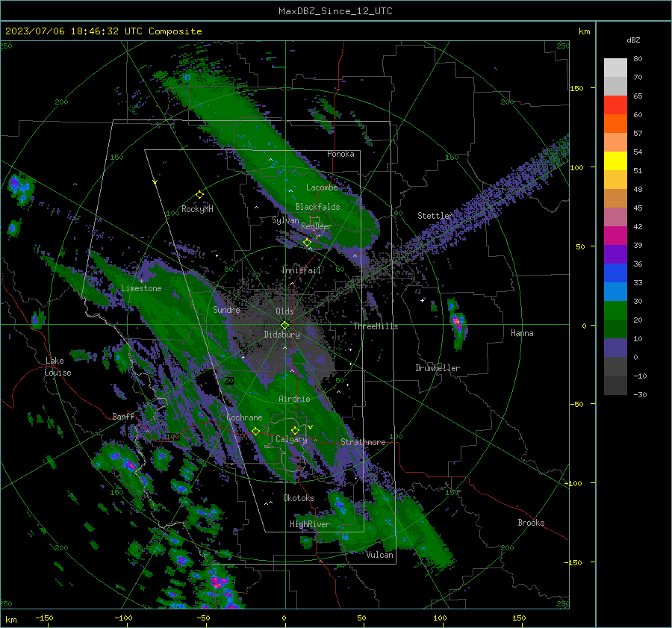The image size is (672, 628).
Task: Click the HighRiver label
Action: click(310, 524)
